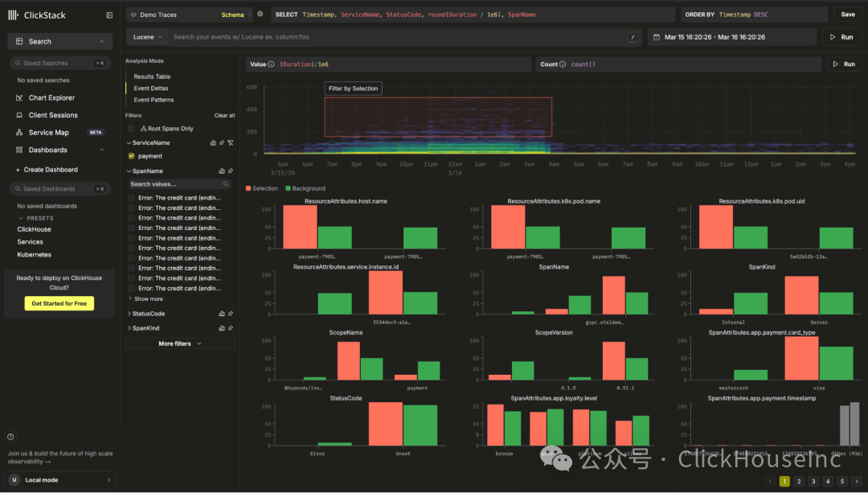Select the Event Deltas mode

coord(151,88)
